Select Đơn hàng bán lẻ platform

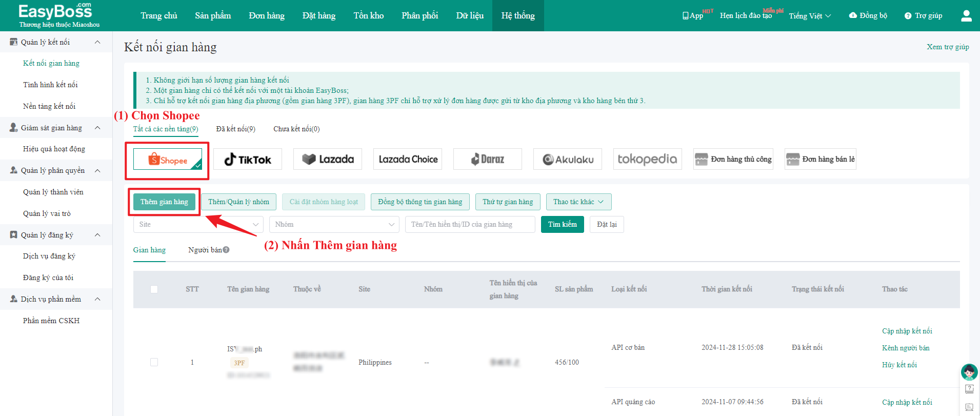[821, 159]
